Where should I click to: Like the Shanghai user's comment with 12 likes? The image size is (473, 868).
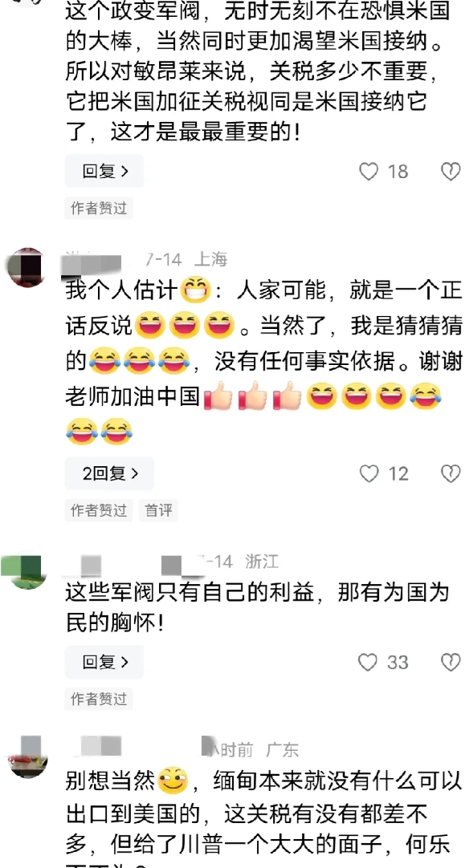[x=369, y=474]
